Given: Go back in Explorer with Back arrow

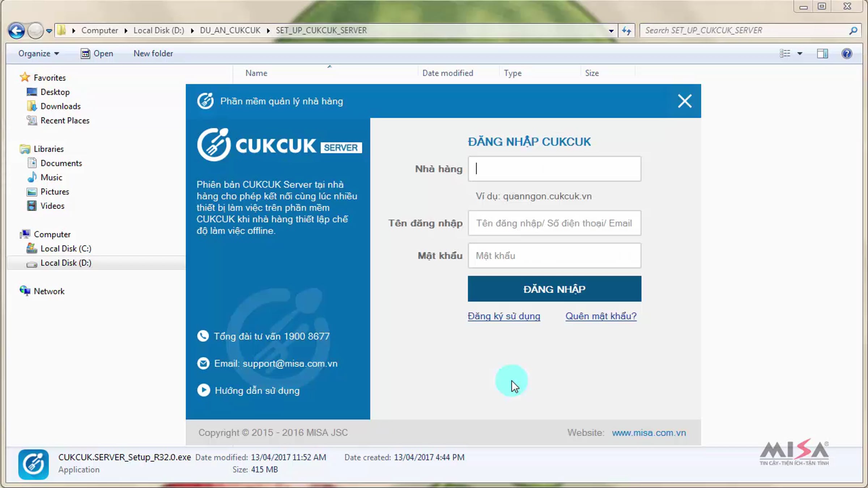Looking at the screenshot, I should click(x=17, y=30).
